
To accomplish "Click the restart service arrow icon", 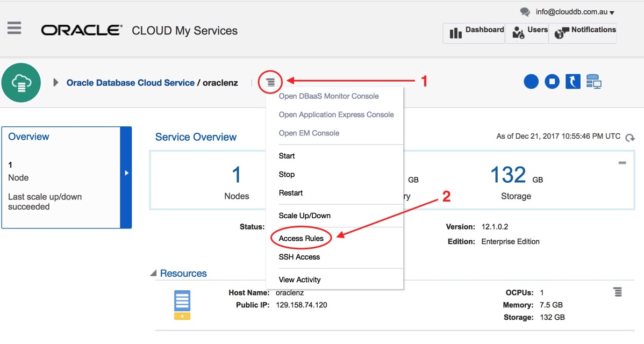I will pyautogui.click(x=573, y=82).
